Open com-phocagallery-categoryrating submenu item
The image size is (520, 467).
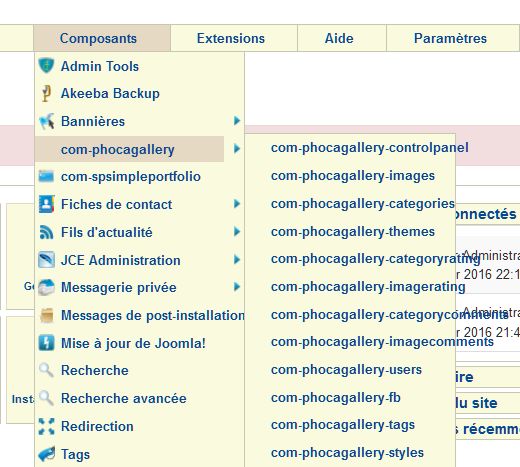tap(375, 259)
